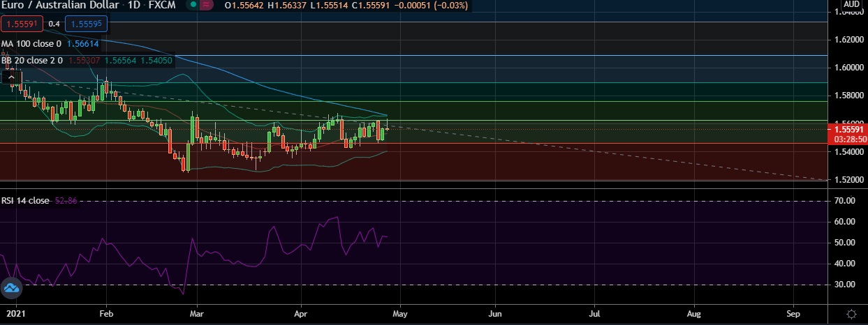
Task: Select the BB 20 close 2 0 indicator label
Action: [x=32, y=61]
